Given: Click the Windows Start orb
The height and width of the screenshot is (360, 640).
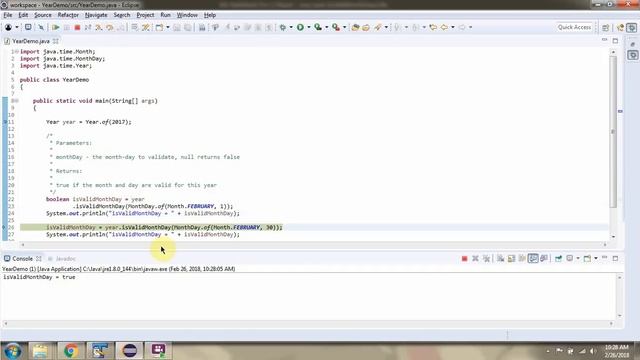Looking at the screenshot, I should pos(13,351).
